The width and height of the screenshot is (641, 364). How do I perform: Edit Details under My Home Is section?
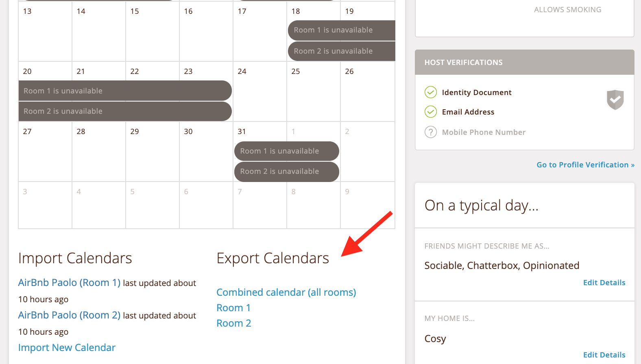point(604,355)
